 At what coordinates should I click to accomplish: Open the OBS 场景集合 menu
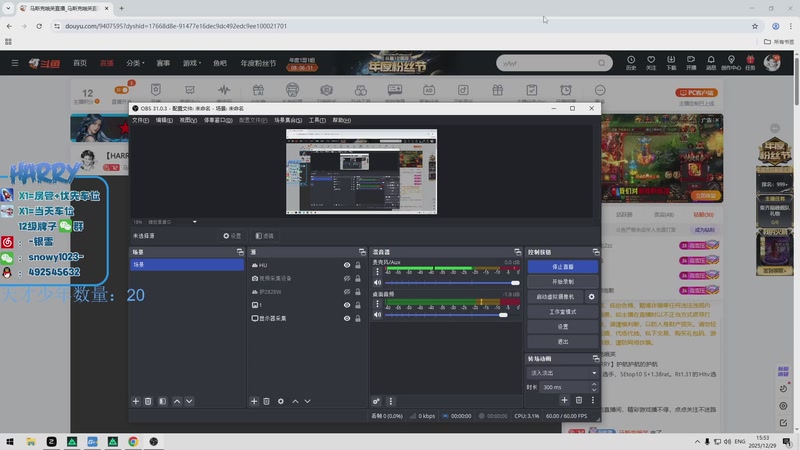(x=288, y=120)
